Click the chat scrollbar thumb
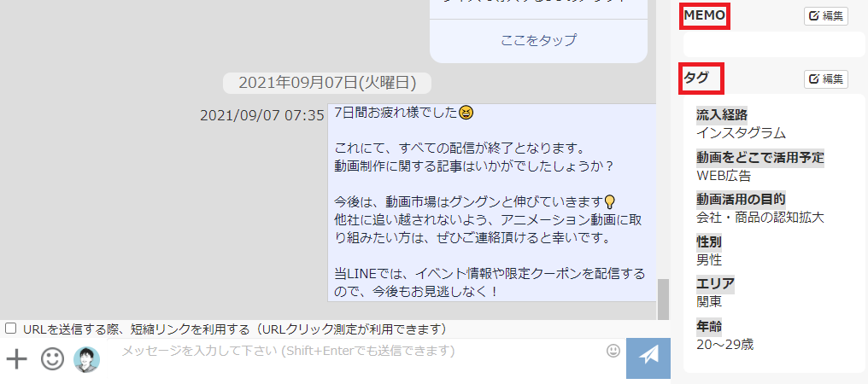 click(663, 300)
